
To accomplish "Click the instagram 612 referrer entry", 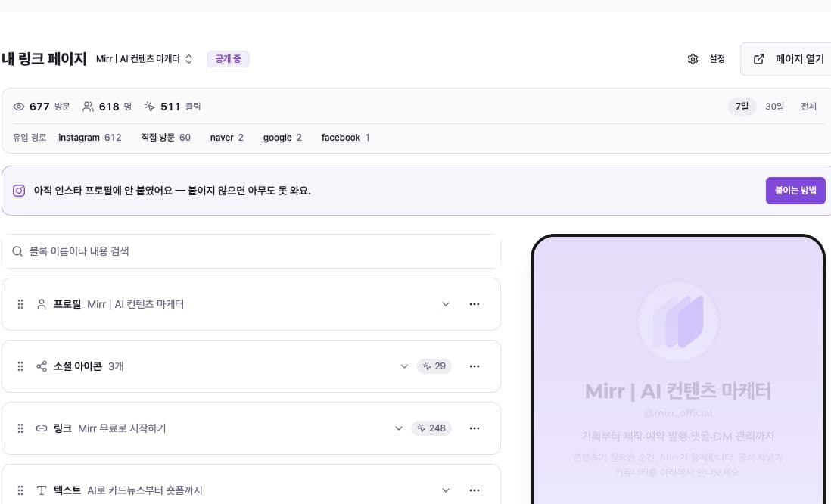I will tap(89, 137).
